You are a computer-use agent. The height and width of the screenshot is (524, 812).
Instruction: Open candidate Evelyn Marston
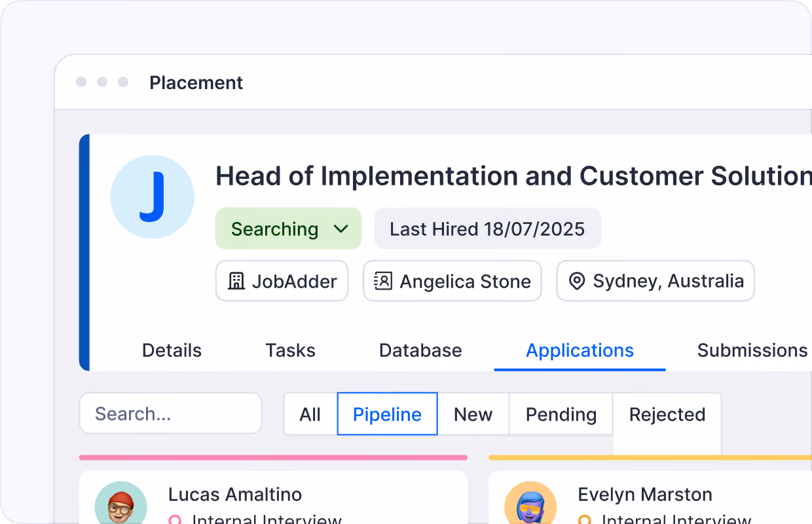click(x=645, y=494)
